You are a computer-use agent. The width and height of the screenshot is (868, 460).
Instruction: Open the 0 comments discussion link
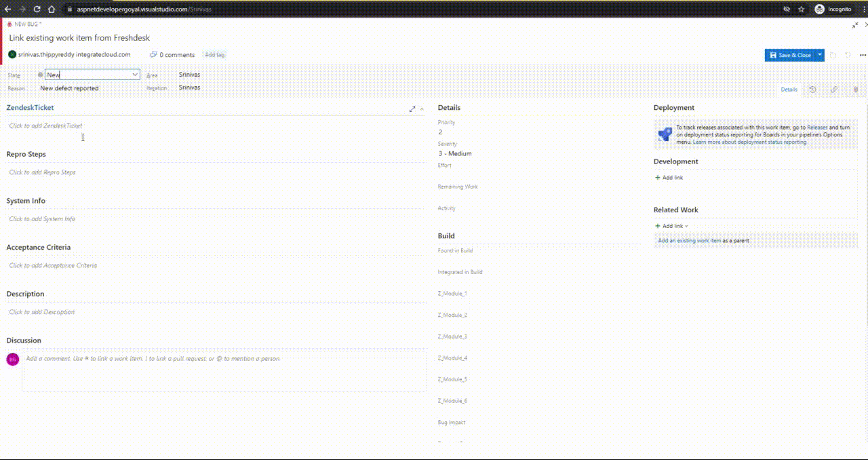pyautogui.click(x=172, y=55)
